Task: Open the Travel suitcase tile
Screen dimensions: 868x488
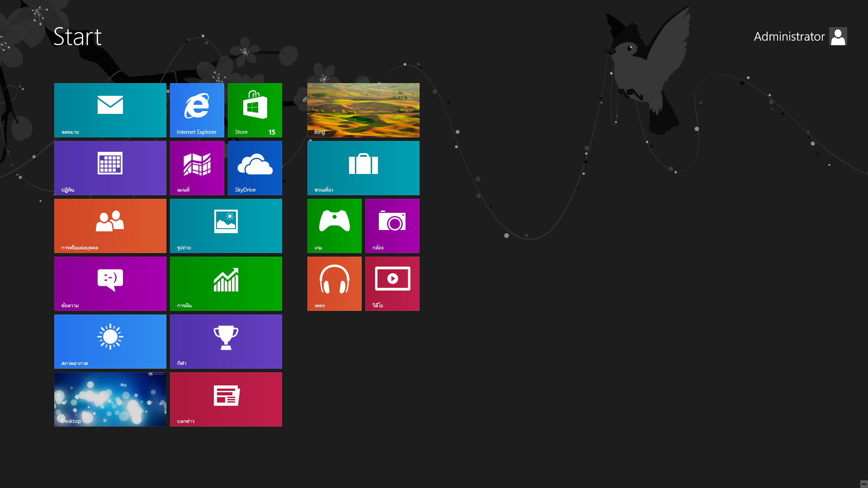Action: [x=363, y=168]
